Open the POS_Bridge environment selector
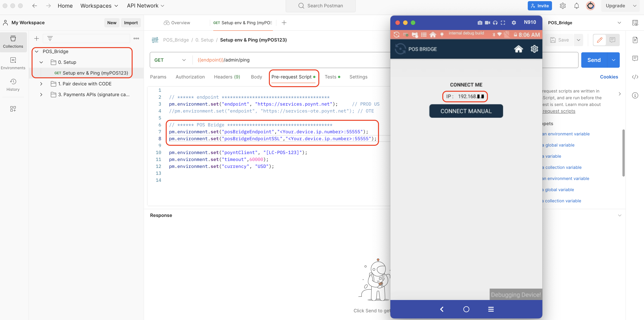 [584, 23]
